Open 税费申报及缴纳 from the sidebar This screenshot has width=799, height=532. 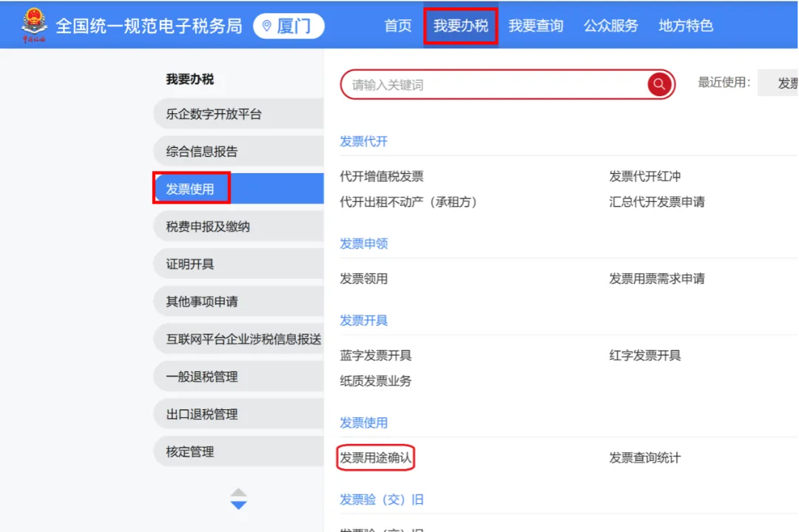coord(205,226)
